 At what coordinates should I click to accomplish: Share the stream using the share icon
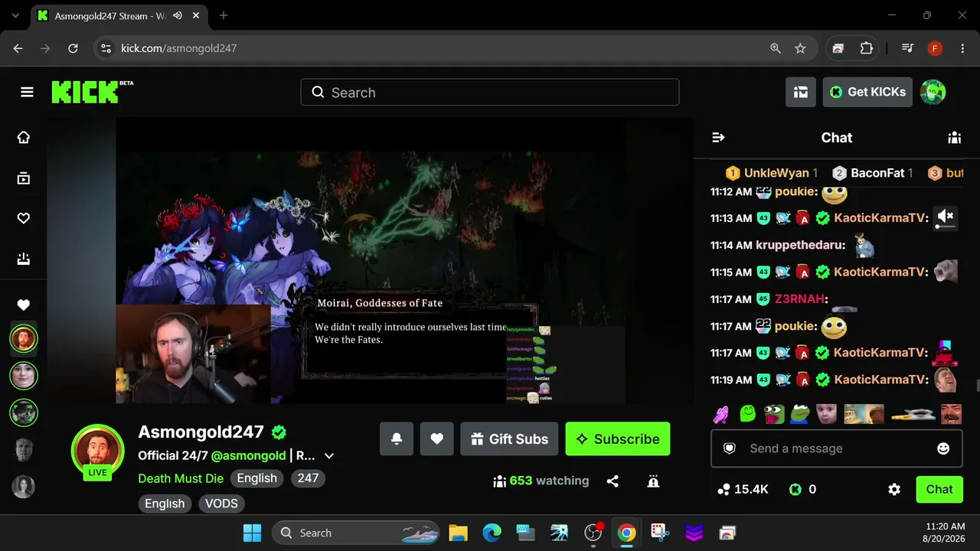[x=612, y=481]
